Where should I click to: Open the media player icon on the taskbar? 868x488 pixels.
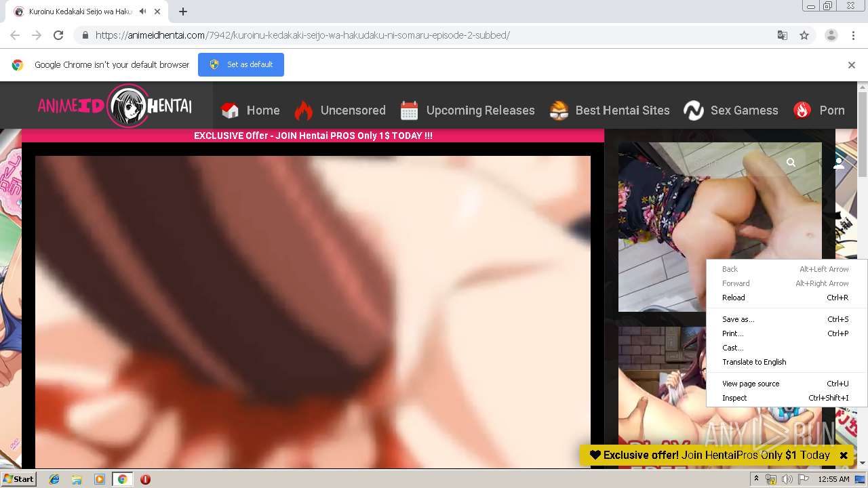coord(100,479)
